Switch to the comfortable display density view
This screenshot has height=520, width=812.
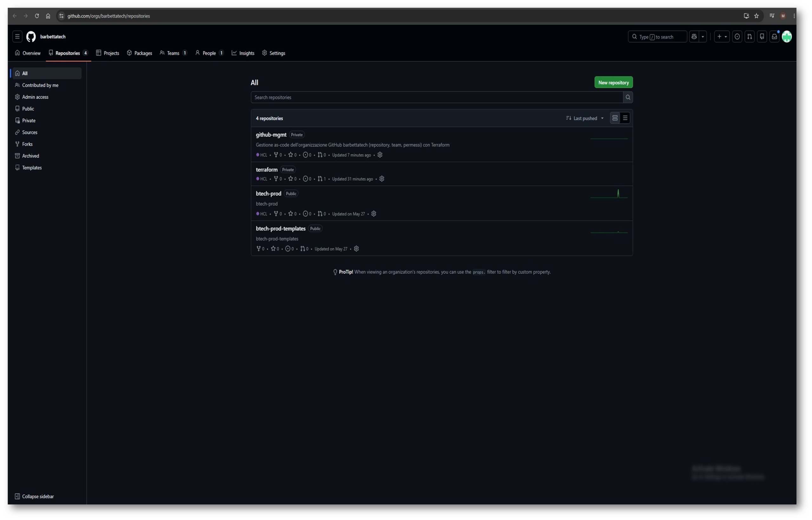click(x=615, y=118)
